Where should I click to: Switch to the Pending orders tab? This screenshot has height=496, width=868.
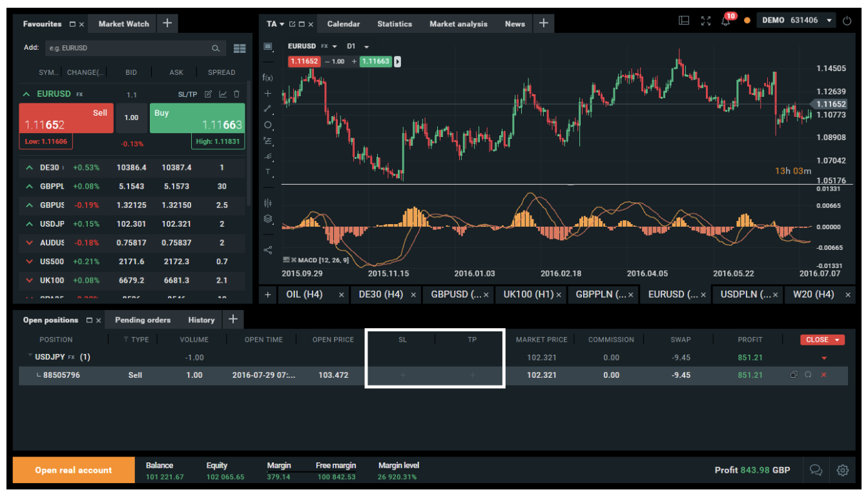pos(143,320)
